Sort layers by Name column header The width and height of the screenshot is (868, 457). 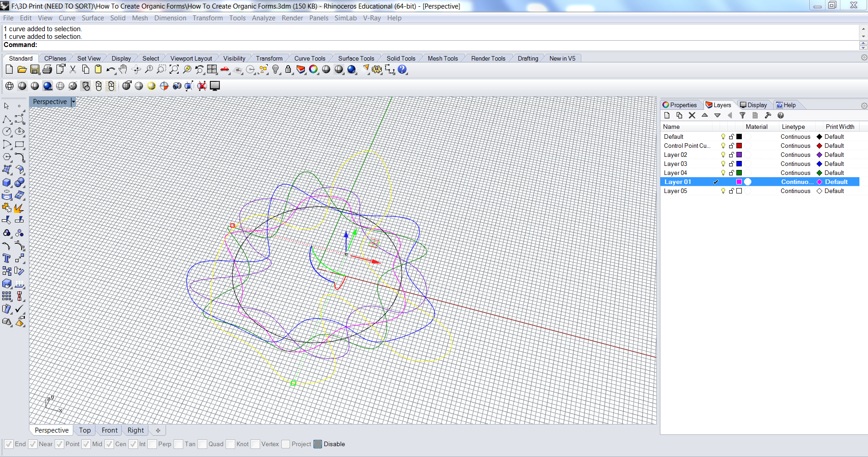[671, 127]
